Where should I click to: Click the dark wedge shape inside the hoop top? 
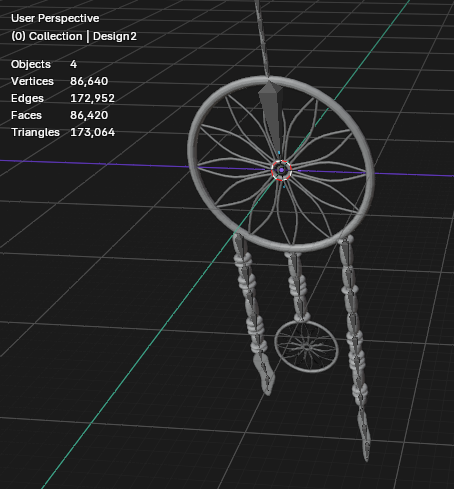pos(272,113)
